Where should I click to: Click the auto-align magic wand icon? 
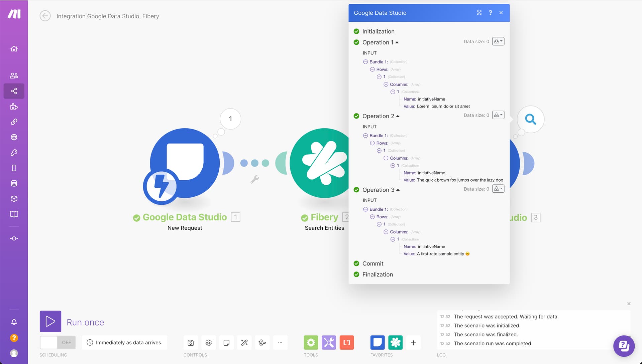coord(244,343)
